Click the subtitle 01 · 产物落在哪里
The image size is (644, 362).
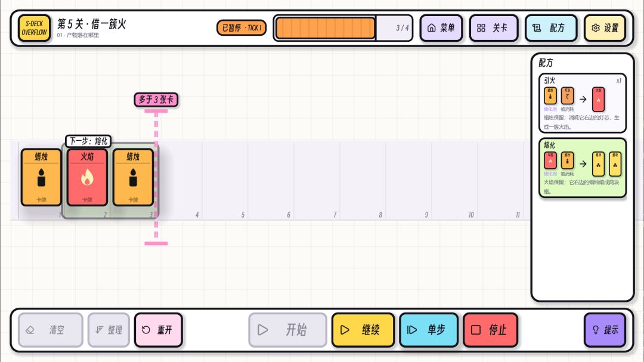[x=78, y=35]
